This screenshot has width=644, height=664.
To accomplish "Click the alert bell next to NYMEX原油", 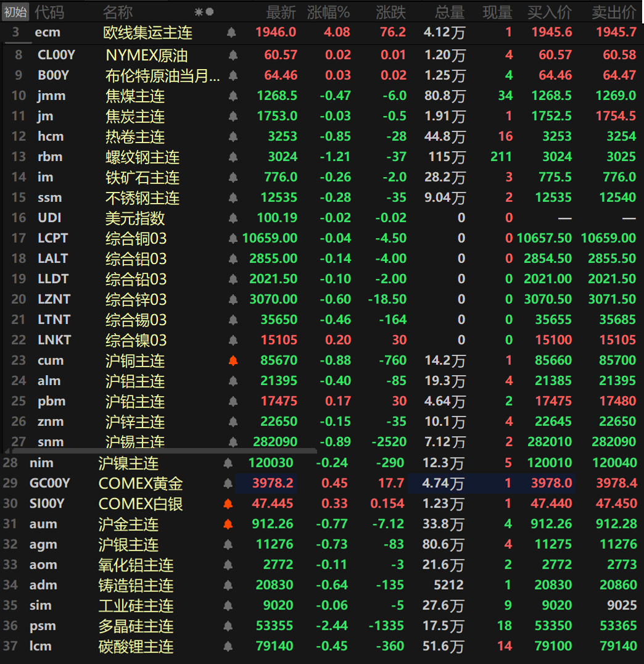I will coord(233,56).
